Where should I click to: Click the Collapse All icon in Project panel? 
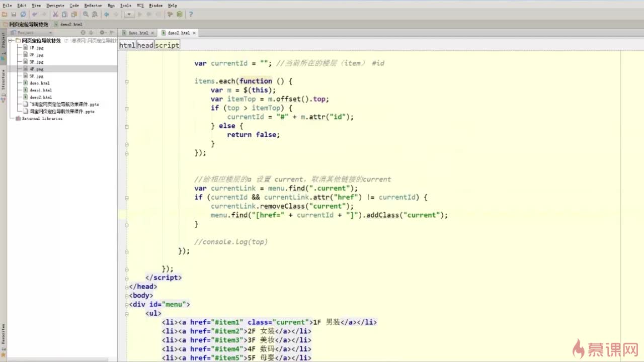92,33
